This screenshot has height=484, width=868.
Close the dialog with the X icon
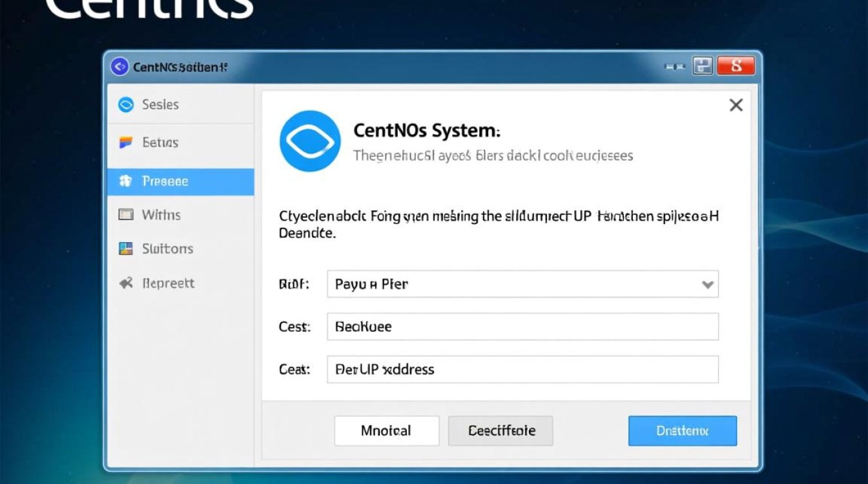coord(736,105)
